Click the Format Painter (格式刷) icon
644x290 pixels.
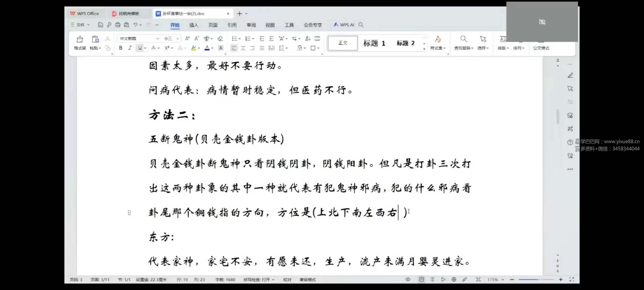coord(80,40)
